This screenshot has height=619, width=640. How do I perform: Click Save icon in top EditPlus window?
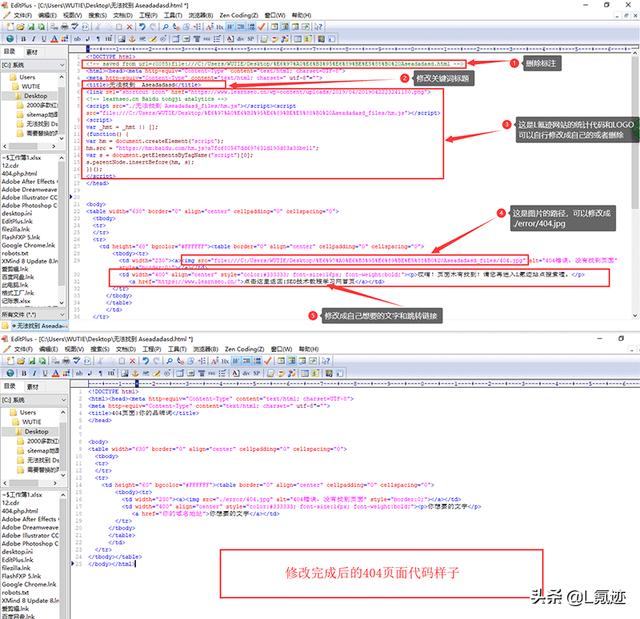(x=31, y=27)
